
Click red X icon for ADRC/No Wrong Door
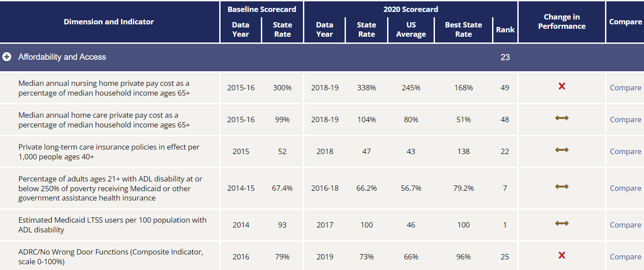562,255
